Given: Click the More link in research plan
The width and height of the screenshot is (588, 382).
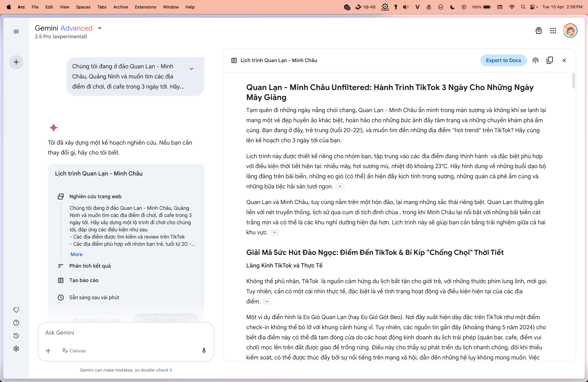Looking at the screenshot, I should [x=77, y=254].
